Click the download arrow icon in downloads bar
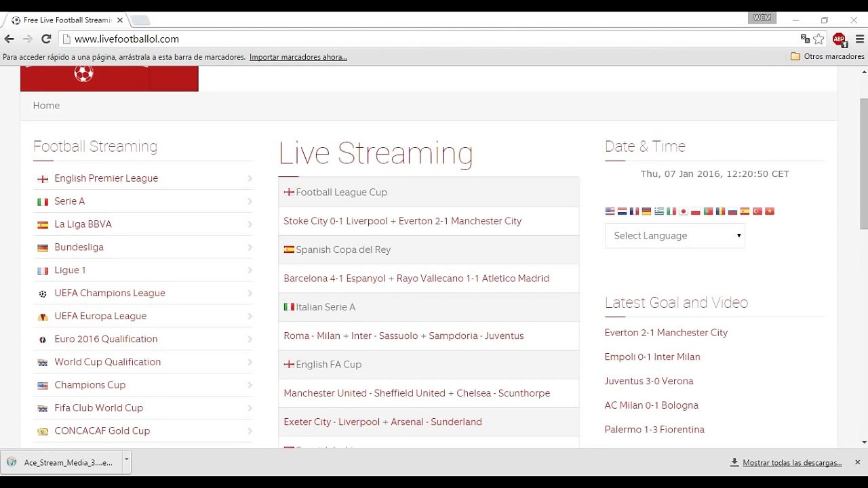Image resolution: width=868 pixels, height=488 pixels. (734, 462)
